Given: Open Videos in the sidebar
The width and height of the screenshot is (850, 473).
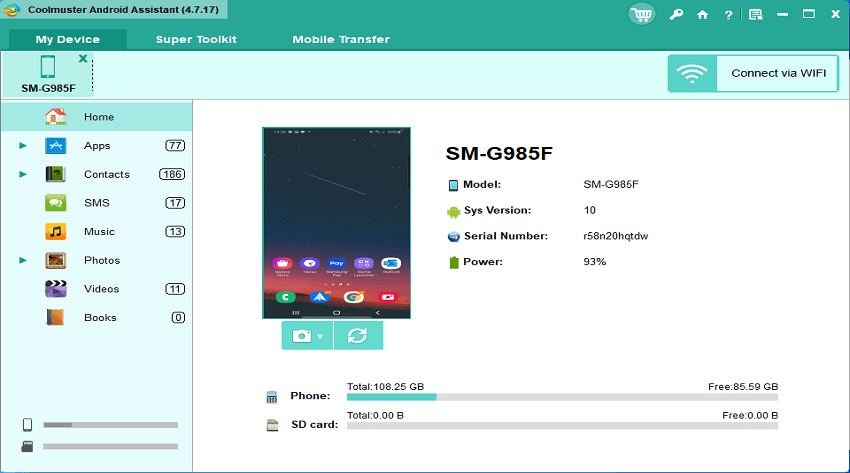Looking at the screenshot, I should tap(101, 289).
